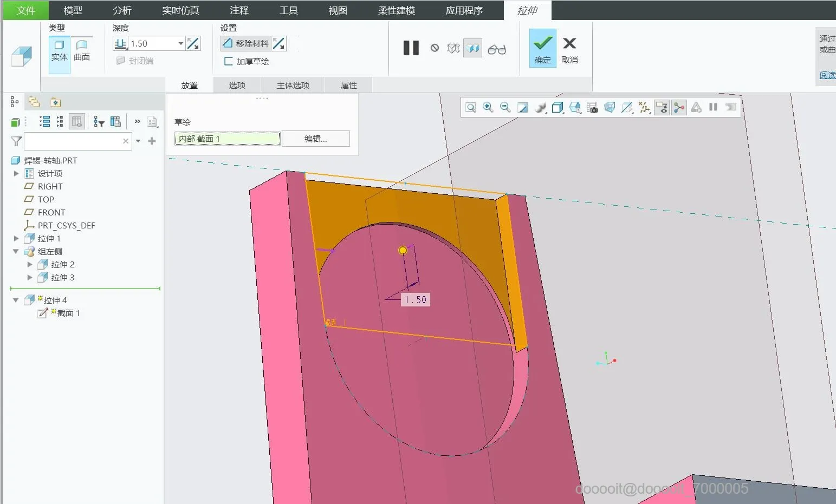Toggle the 移除材料 remove material option

click(247, 44)
